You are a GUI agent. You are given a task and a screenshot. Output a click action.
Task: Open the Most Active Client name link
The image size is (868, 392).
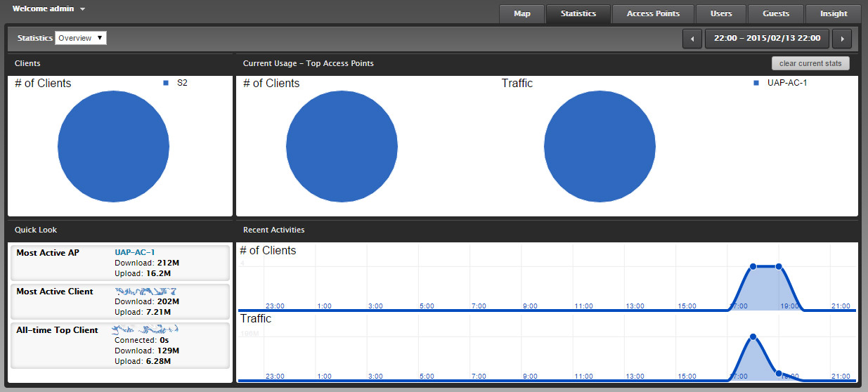coord(145,291)
